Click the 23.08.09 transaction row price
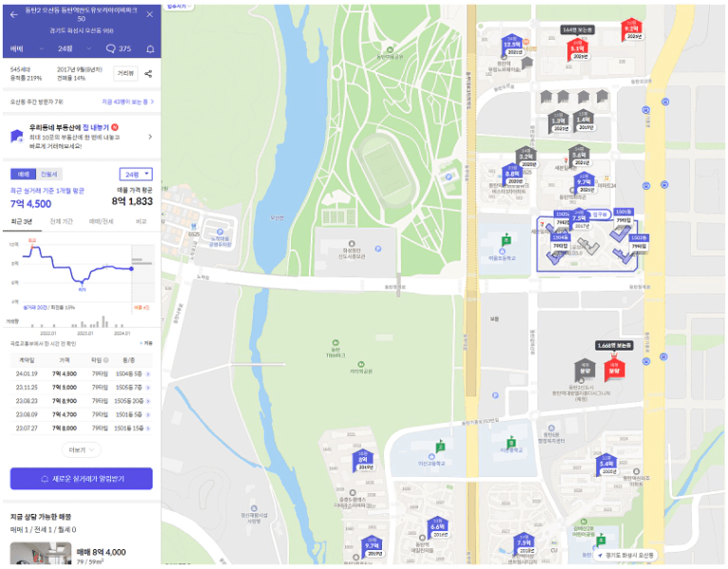Viewport: 728px width, 569px height. [x=65, y=414]
